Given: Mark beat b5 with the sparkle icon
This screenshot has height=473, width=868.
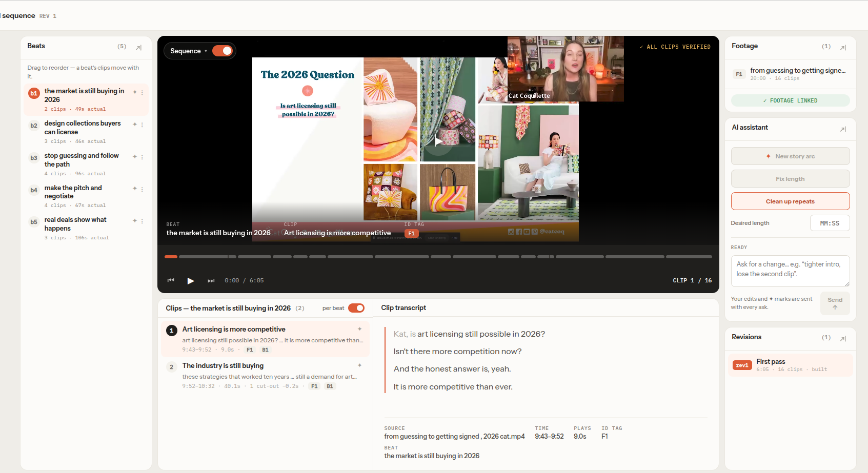Looking at the screenshot, I should tap(135, 221).
